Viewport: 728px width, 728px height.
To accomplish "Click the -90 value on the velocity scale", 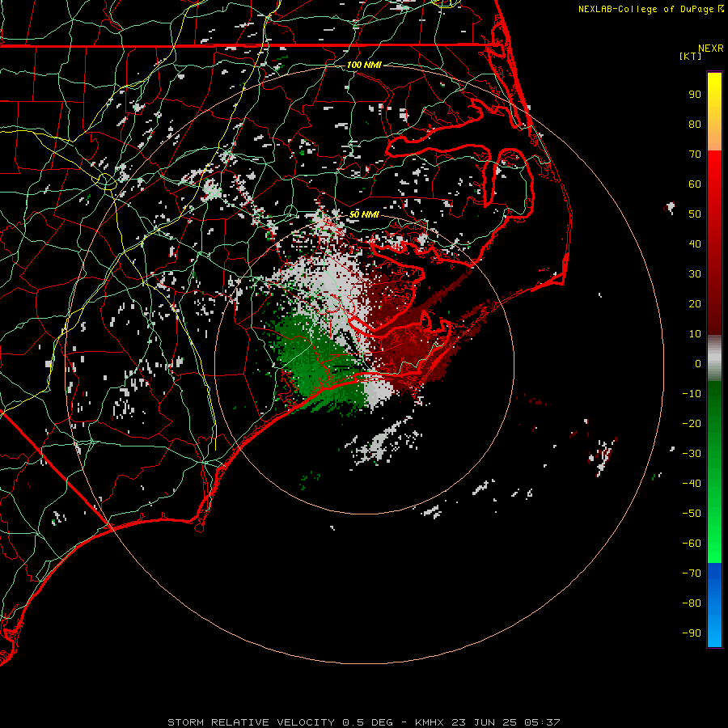I will point(692,633).
